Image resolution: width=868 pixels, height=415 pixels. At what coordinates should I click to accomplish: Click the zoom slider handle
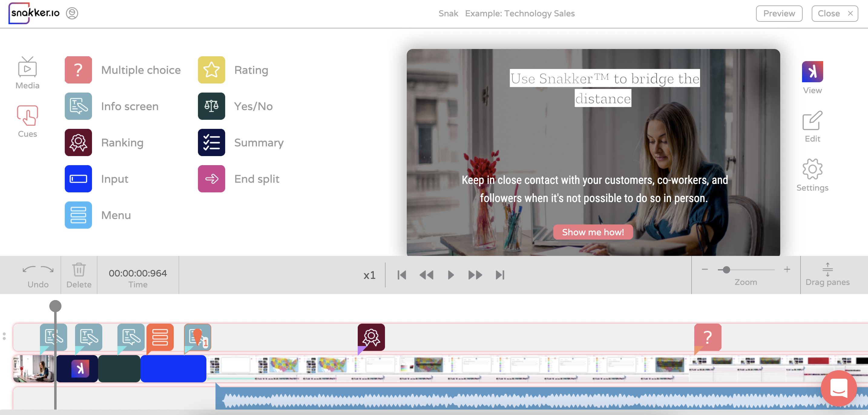pos(726,270)
